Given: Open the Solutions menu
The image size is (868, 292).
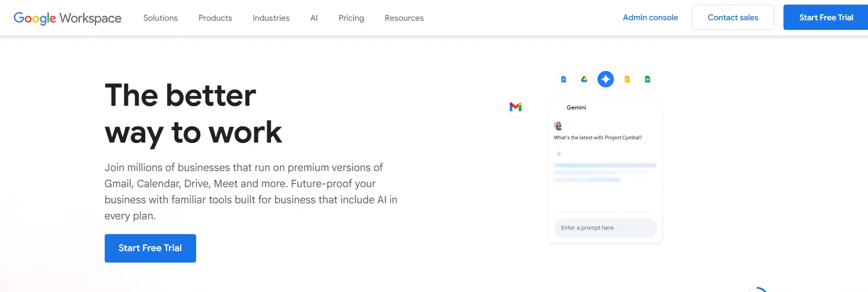Looking at the screenshot, I should (160, 18).
